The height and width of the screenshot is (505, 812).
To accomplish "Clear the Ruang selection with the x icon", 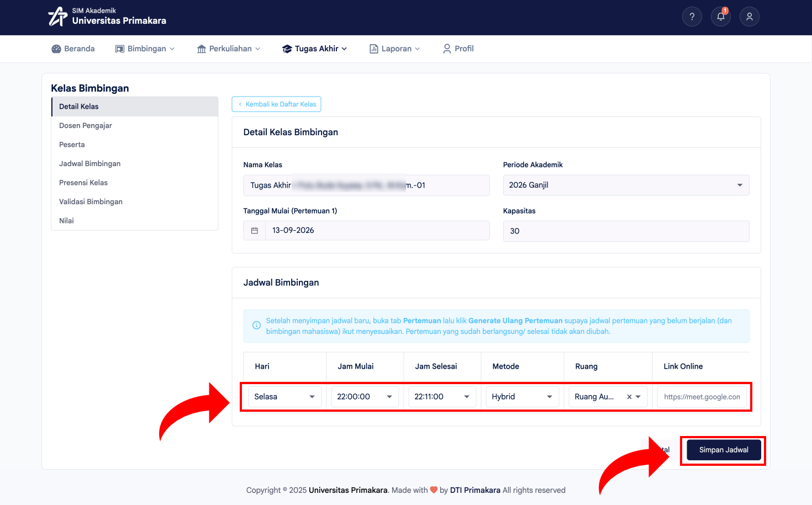I will 629,397.
